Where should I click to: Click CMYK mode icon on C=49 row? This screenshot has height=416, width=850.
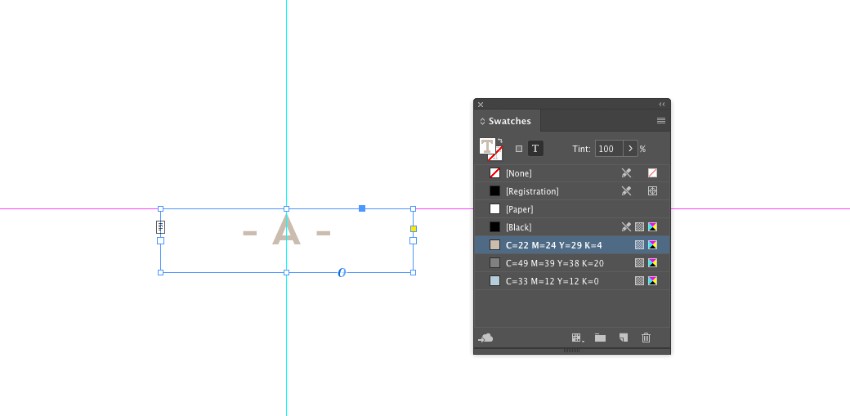(x=652, y=263)
